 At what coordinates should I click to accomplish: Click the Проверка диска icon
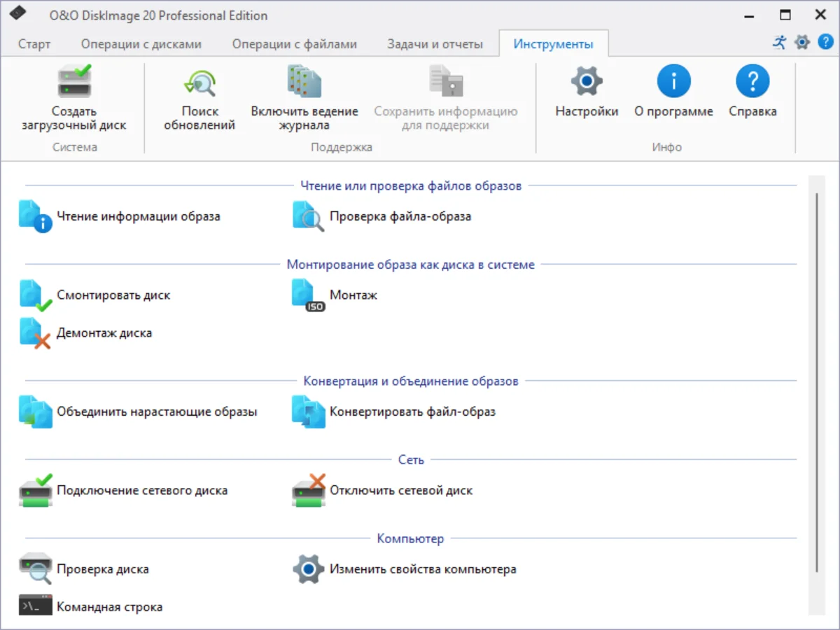point(36,568)
